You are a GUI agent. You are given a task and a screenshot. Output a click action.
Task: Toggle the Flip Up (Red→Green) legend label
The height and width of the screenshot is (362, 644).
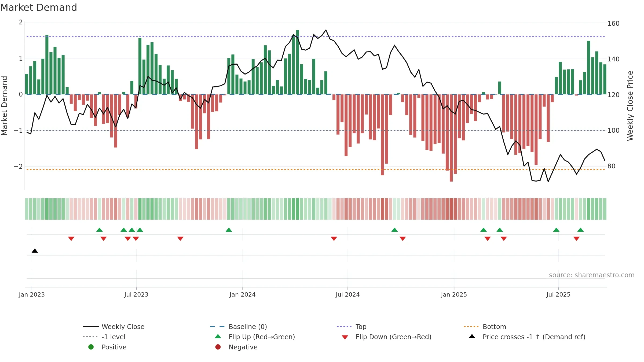pyautogui.click(x=262, y=337)
